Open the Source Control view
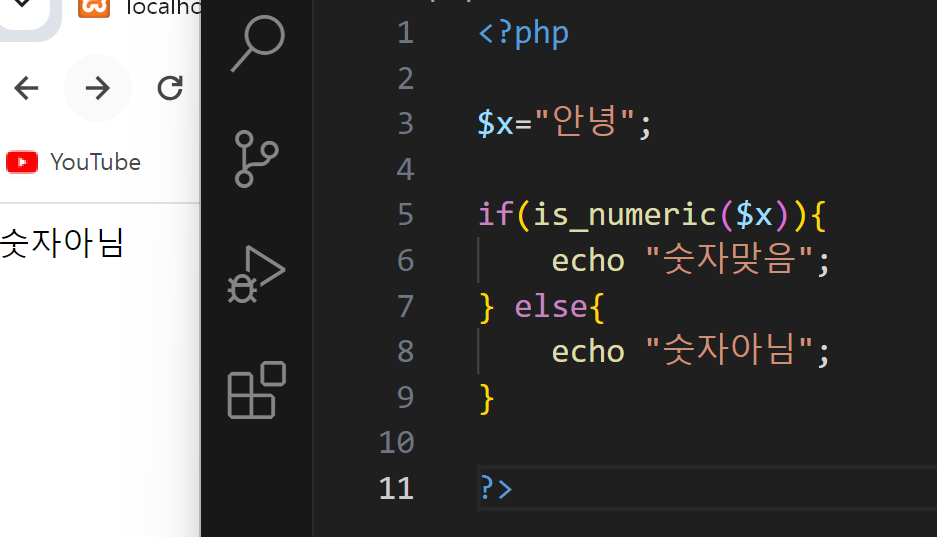 (x=256, y=159)
